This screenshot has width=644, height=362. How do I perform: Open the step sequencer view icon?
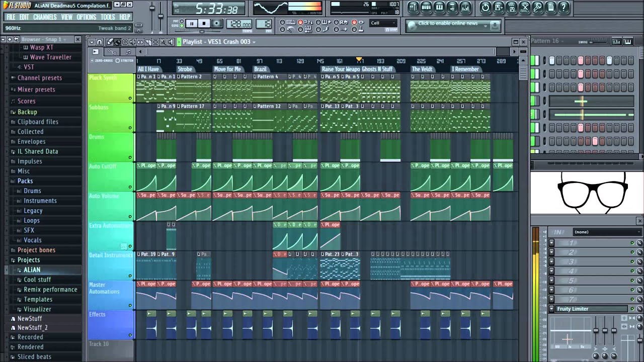click(426, 7)
